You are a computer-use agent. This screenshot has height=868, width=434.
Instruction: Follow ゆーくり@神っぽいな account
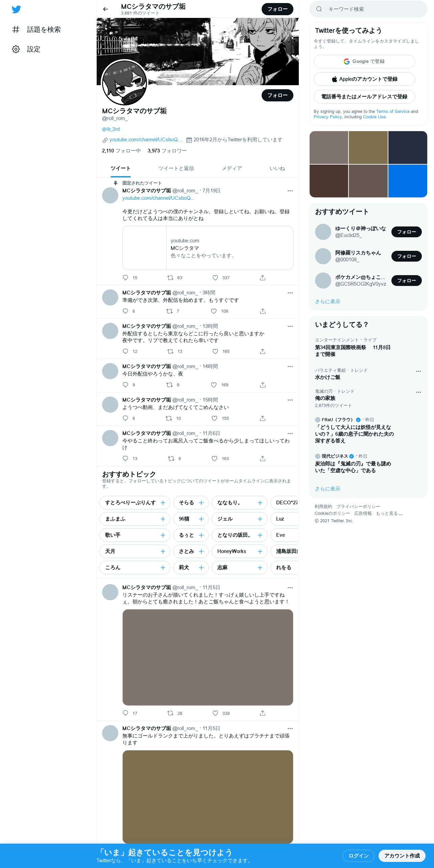pyautogui.click(x=406, y=232)
